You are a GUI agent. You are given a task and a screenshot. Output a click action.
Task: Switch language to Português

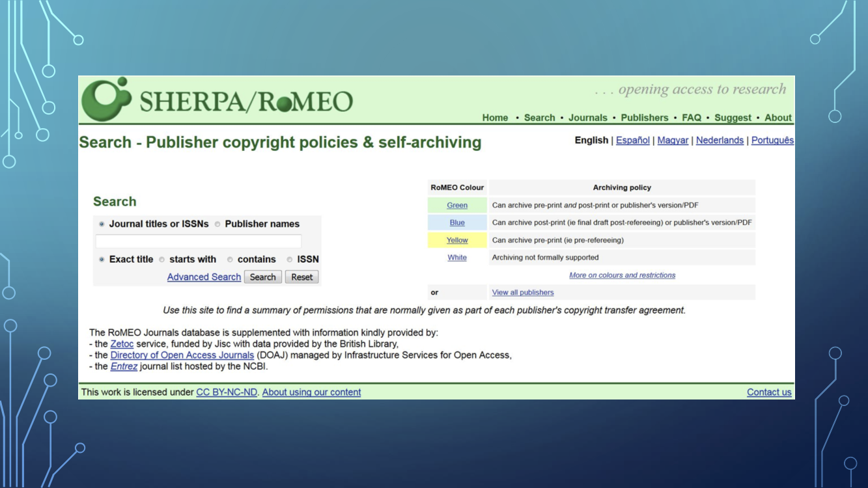(772, 141)
